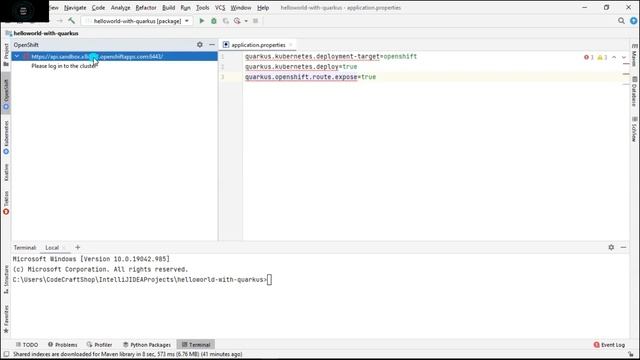
Task: Toggle the Database right sidebar panel
Action: [x=634, y=91]
